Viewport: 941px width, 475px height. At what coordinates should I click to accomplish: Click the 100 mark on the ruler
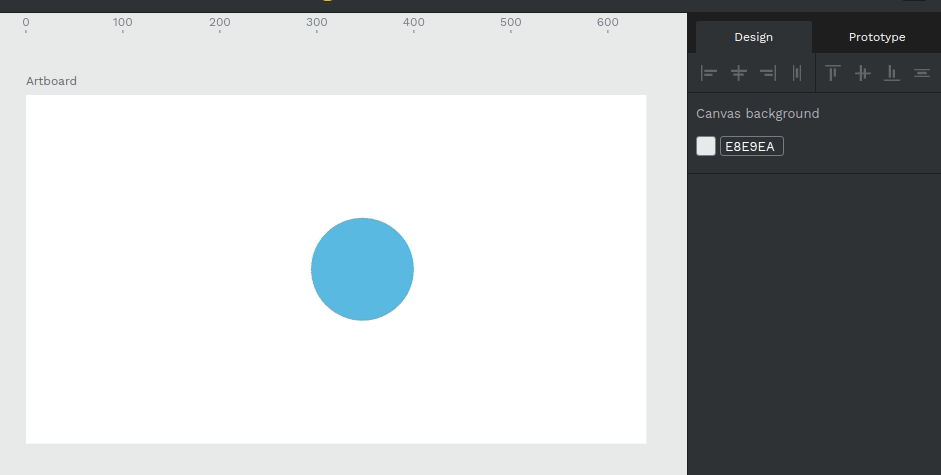pyautogui.click(x=123, y=23)
